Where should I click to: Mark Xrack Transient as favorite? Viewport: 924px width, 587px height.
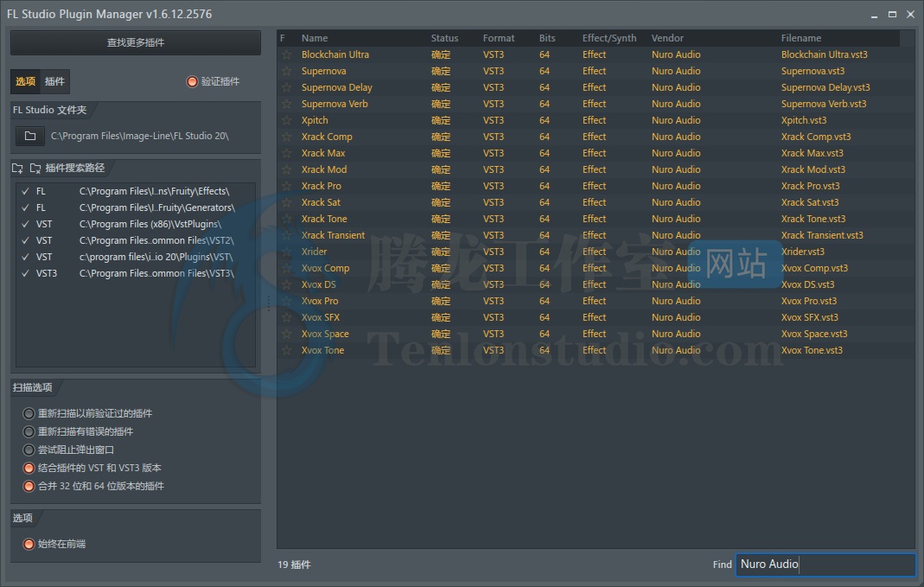click(x=286, y=235)
